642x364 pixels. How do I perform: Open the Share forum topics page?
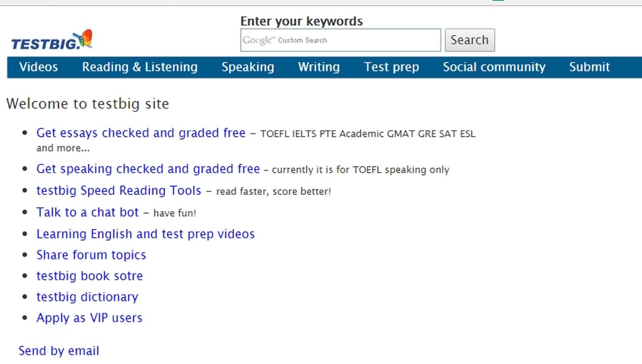pos(91,255)
